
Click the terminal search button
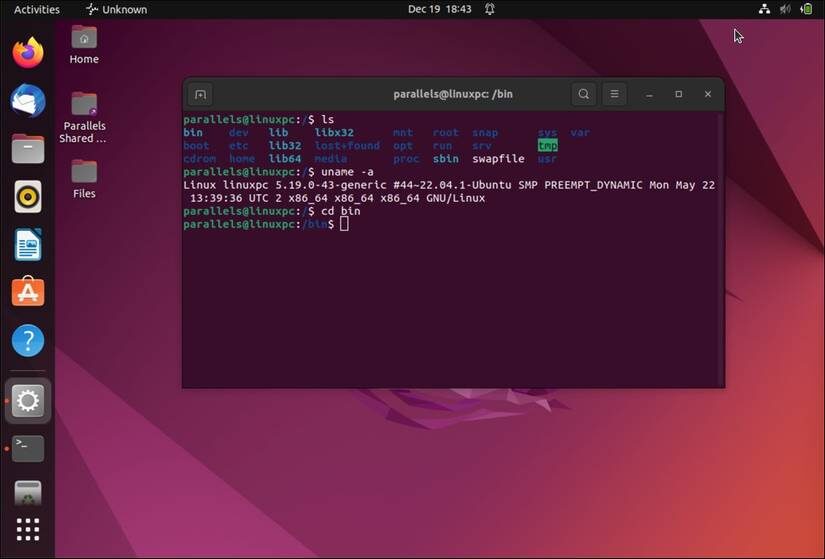583,94
